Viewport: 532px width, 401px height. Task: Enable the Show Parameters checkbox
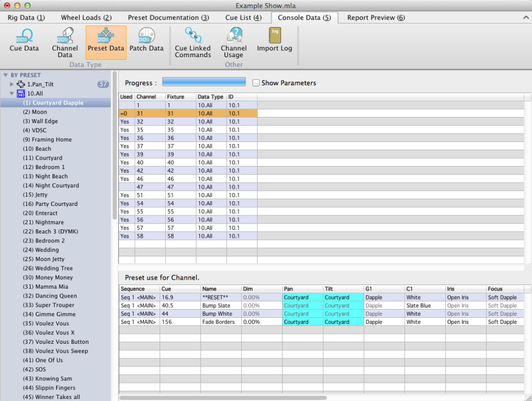256,83
